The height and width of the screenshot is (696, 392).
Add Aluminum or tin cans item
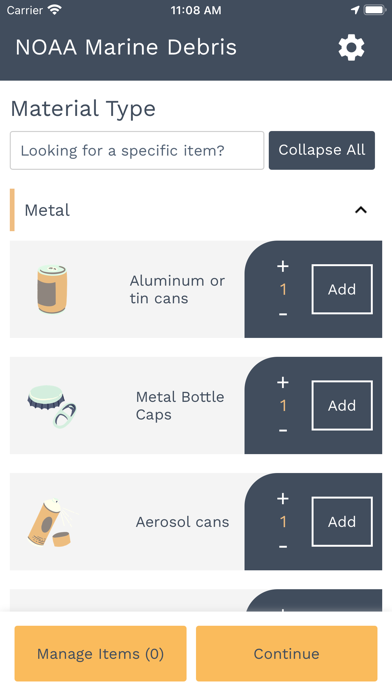point(342,289)
